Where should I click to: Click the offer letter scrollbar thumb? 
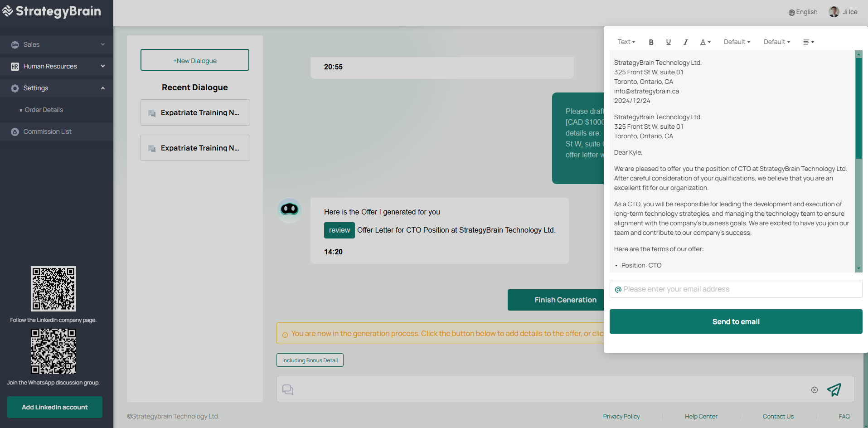point(858,108)
